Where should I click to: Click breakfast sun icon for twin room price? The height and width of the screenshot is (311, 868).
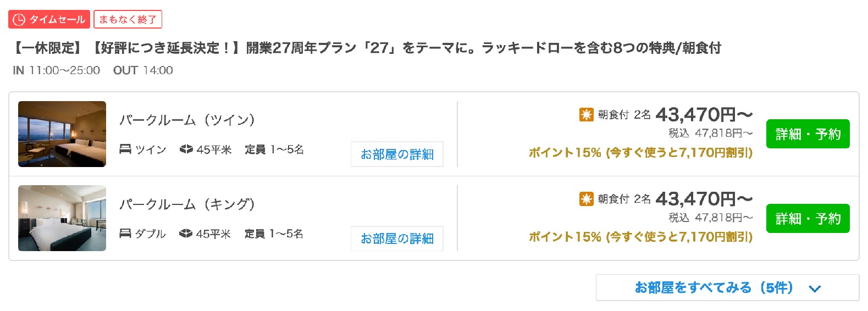click(x=587, y=114)
